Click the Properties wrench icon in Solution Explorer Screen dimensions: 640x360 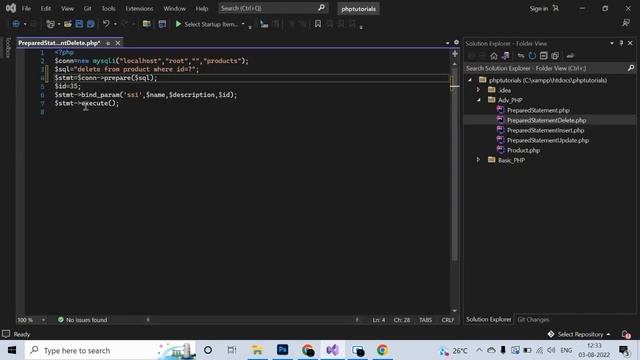[570, 56]
